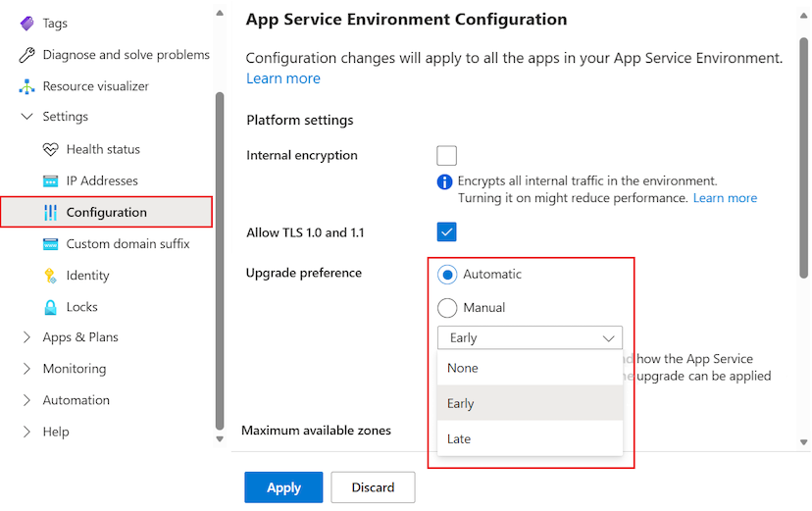Click the Apply button

coord(283,487)
